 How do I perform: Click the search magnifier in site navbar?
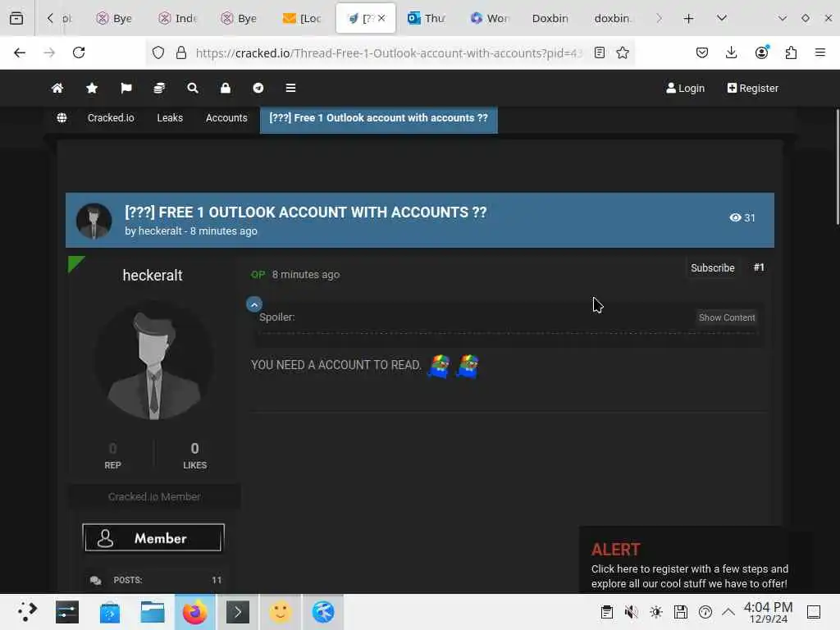click(193, 88)
